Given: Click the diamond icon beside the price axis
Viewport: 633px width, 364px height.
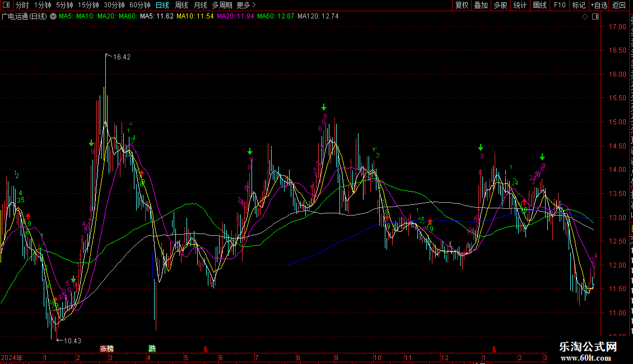Looking at the screenshot, I should pos(585,16).
